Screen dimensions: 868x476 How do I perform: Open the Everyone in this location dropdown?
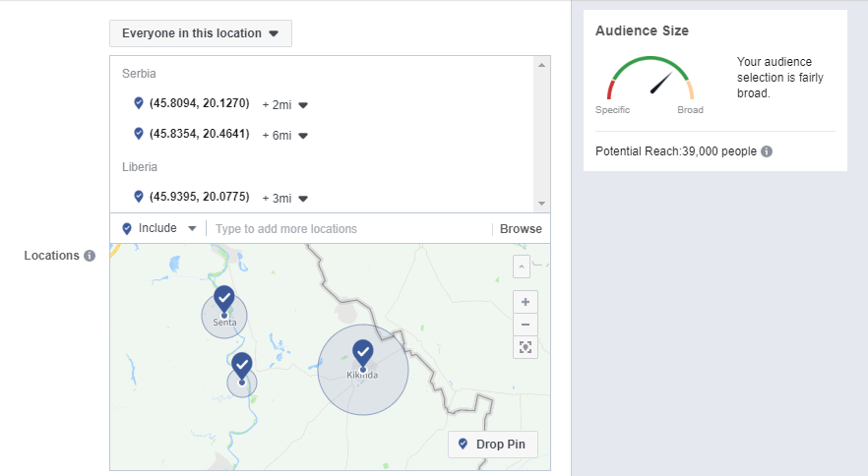point(201,33)
